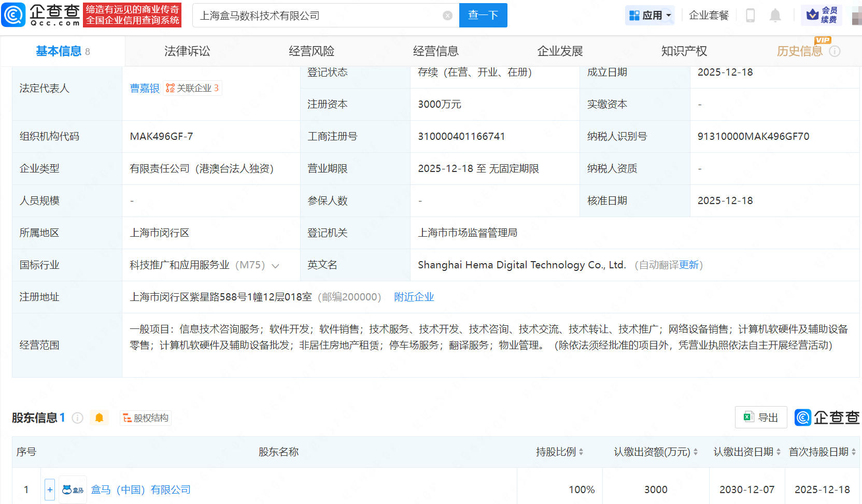862x504 pixels.
Task: Click the bell reminder icon beside 股东信息
Action: [x=99, y=417]
